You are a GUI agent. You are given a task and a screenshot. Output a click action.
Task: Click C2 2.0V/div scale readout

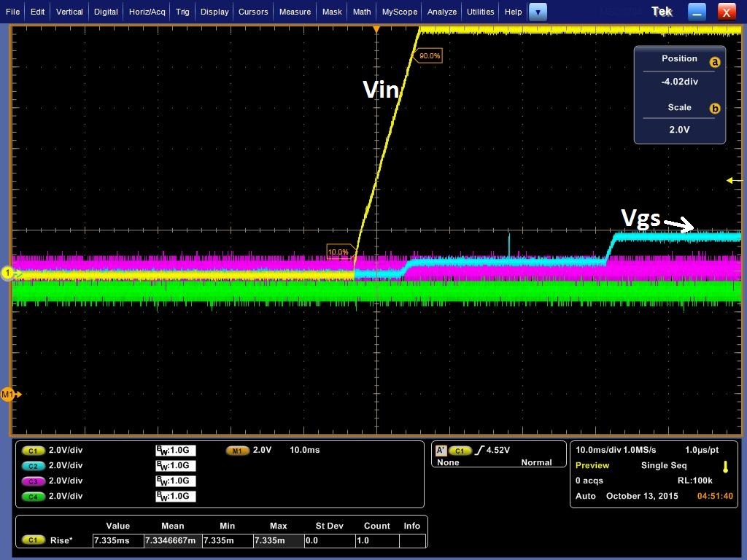click(66, 465)
